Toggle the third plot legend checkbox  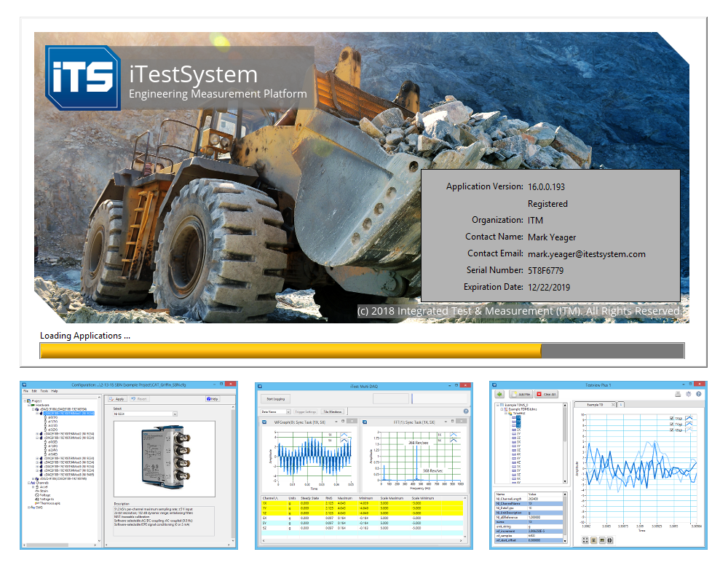tap(670, 430)
